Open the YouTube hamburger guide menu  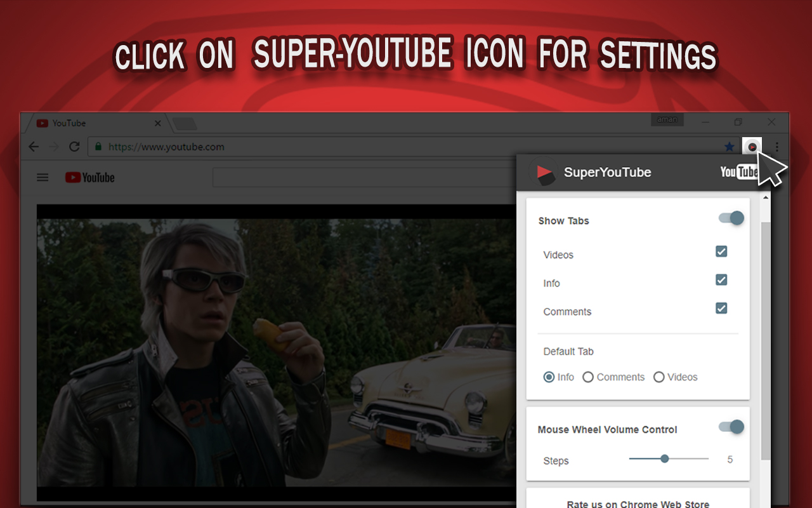click(43, 178)
